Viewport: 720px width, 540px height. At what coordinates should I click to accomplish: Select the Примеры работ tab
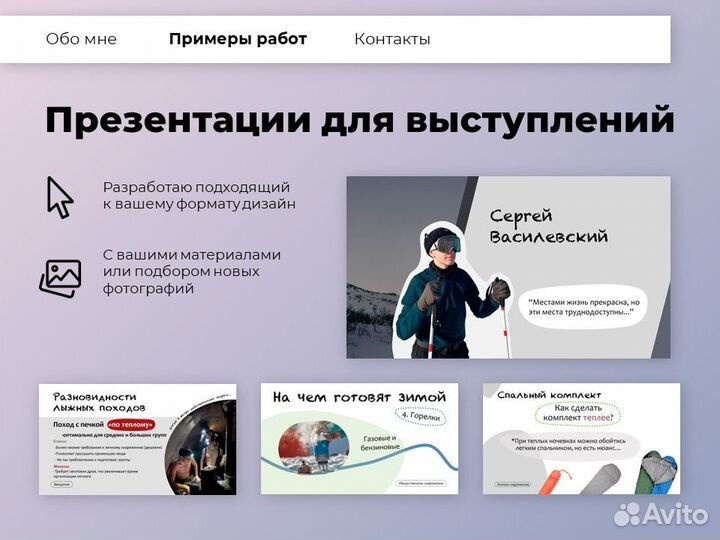238,39
